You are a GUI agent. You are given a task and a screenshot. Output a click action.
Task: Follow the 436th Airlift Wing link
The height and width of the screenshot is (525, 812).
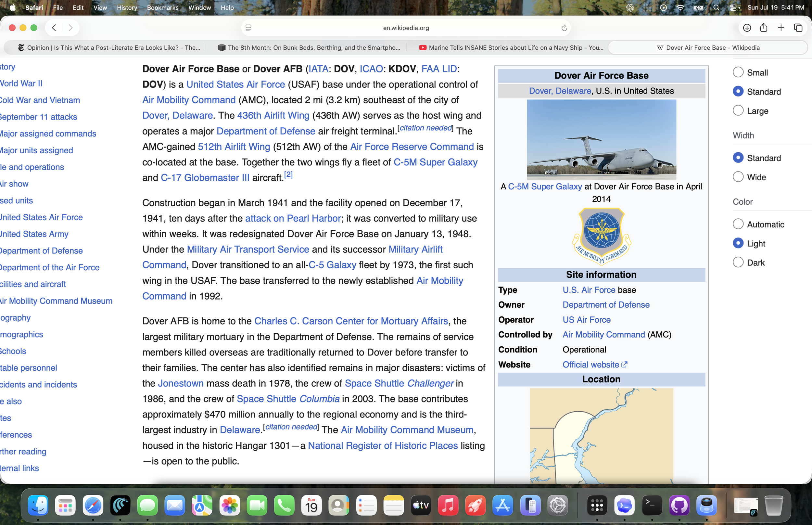[x=273, y=116]
